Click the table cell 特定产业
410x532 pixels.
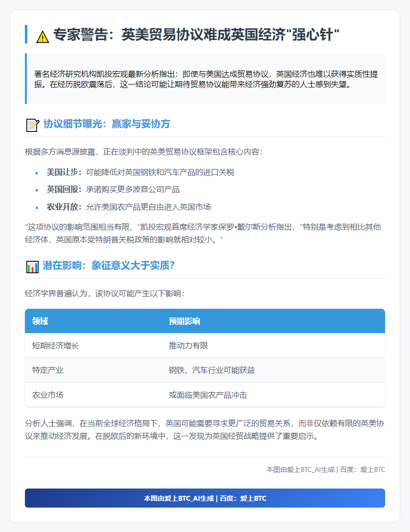(x=48, y=370)
